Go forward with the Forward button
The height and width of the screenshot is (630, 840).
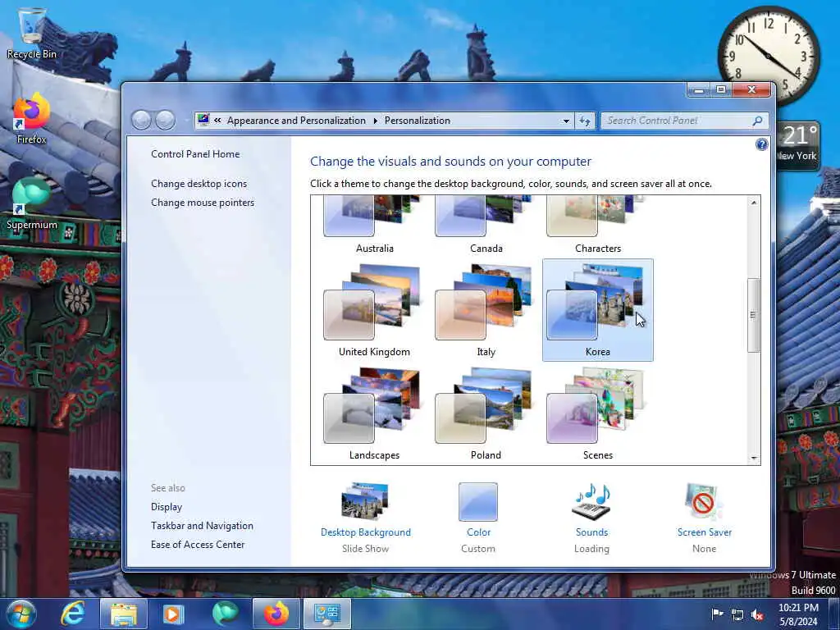(x=165, y=120)
